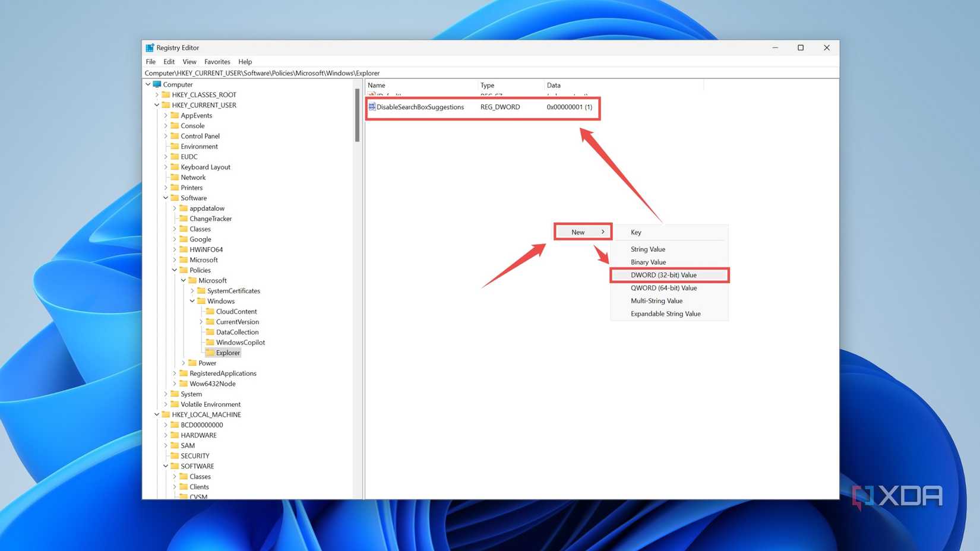Click the Explorer key folder icon
The image size is (980, 551).
point(210,353)
